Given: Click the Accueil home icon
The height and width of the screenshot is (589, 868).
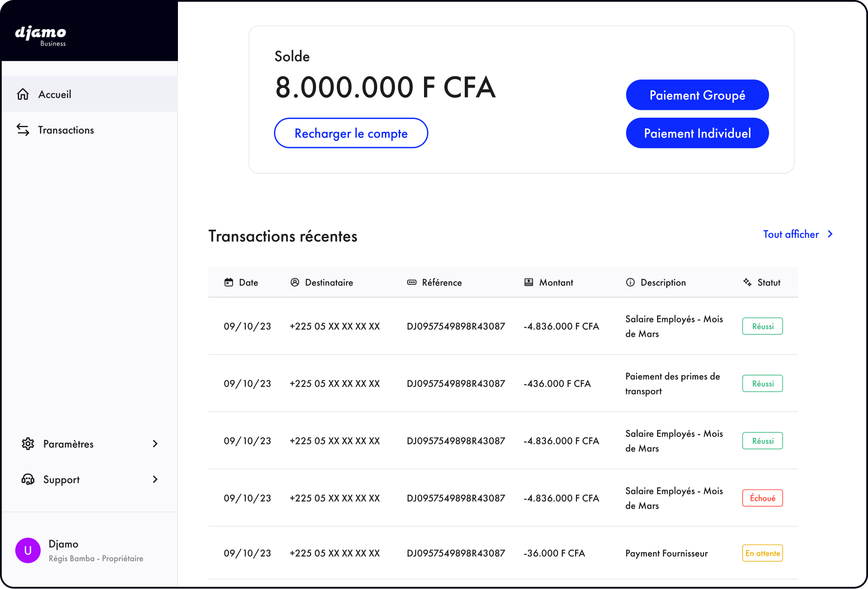Looking at the screenshot, I should [x=23, y=94].
